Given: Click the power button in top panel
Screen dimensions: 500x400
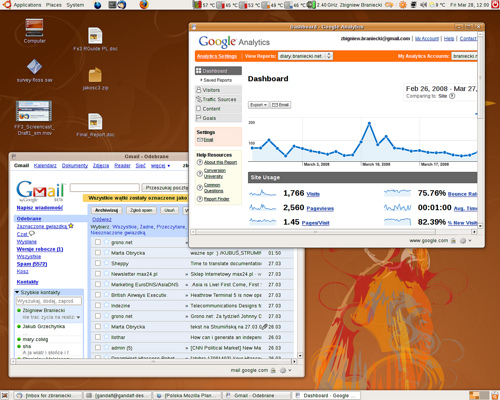Looking at the screenshot, I should [x=495, y=5].
